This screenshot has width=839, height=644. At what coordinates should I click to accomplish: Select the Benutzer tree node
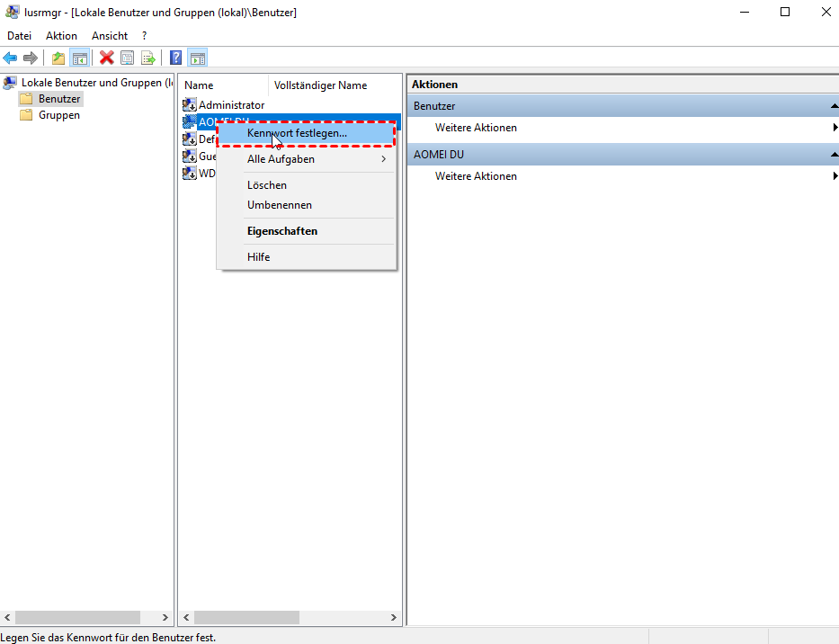(59, 99)
